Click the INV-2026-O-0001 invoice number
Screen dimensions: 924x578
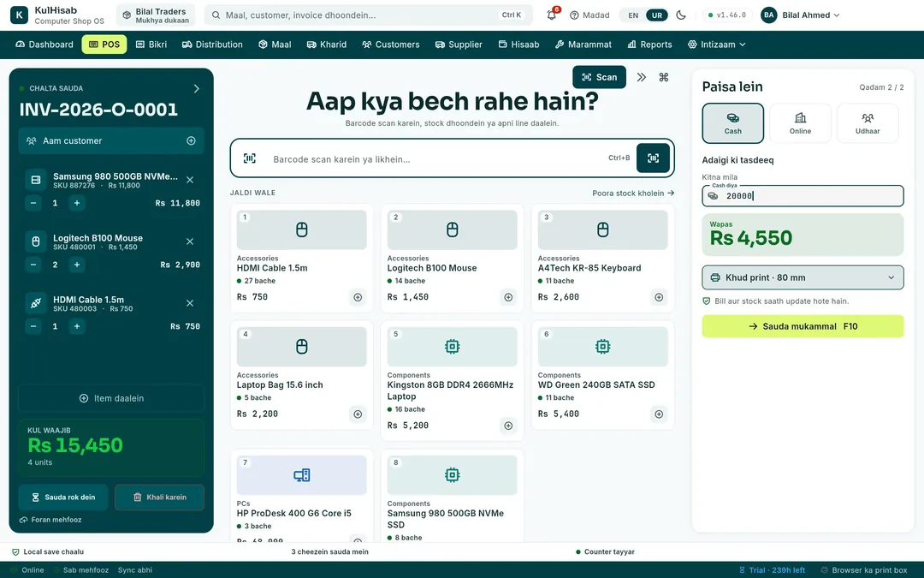tap(98, 109)
